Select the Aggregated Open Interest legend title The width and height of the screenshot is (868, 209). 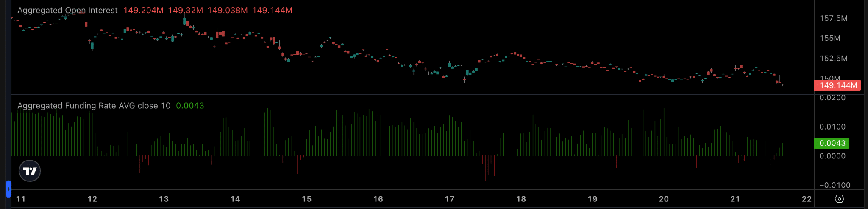click(67, 10)
